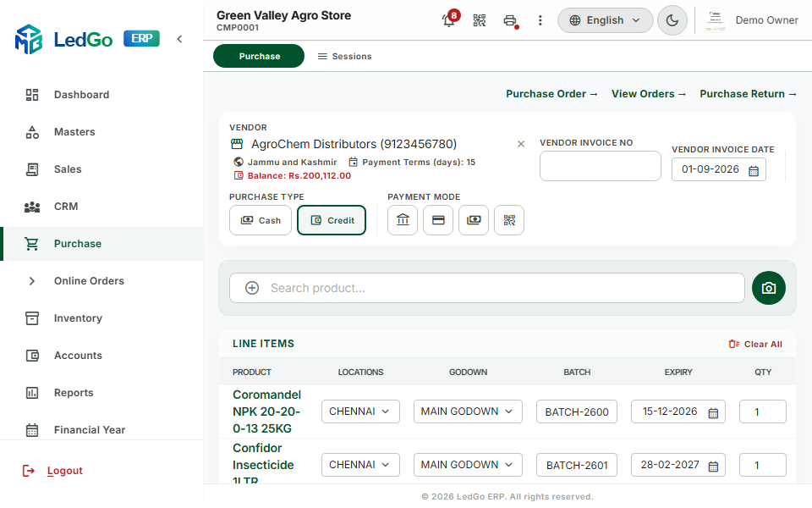Image resolution: width=812 pixels, height=508 pixels.
Task: Click Coromandel NPK 20-20-0-13 25KG product name
Action: pyautogui.click(x=266, y=411)
